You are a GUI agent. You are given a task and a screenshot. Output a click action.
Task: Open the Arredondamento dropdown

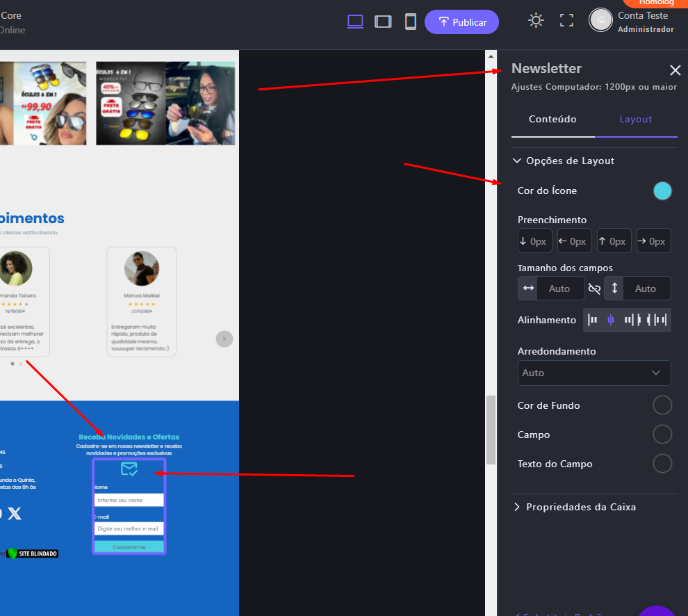tap(594, 373)
